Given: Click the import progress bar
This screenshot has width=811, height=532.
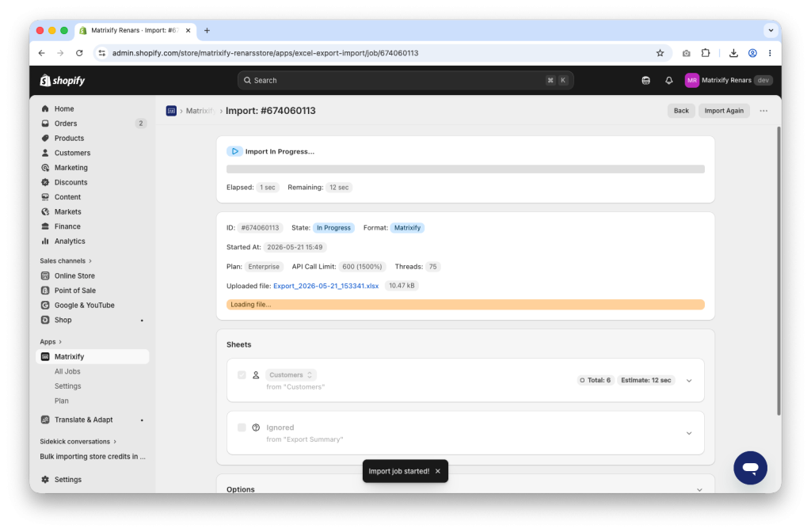Looking at the screenshot, I should click(x=466, y=169).
